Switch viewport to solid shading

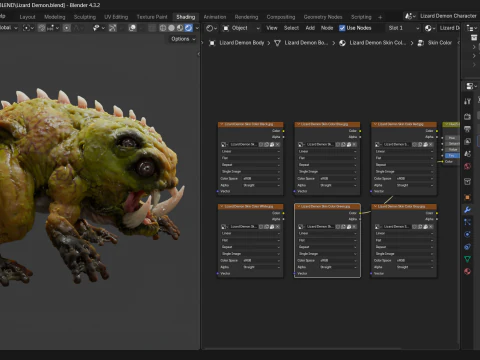tap(171, 28)
